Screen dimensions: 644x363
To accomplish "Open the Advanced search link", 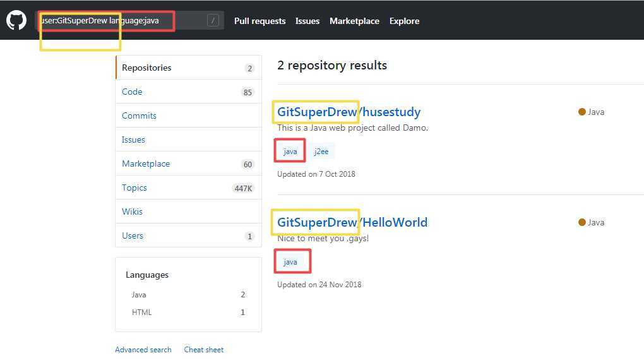I will coord(143,350).
